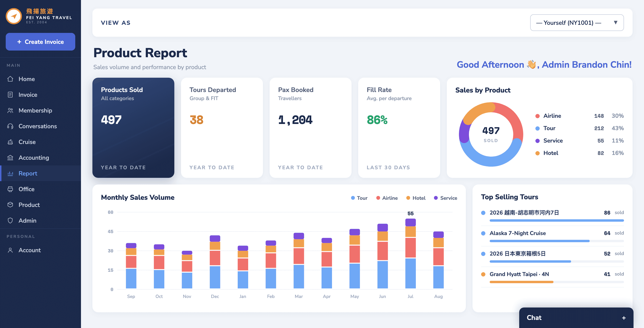Click the Alaska 7-Night Cruise progress bar
This screenshot has width=644, height=328.
[557, 241]
